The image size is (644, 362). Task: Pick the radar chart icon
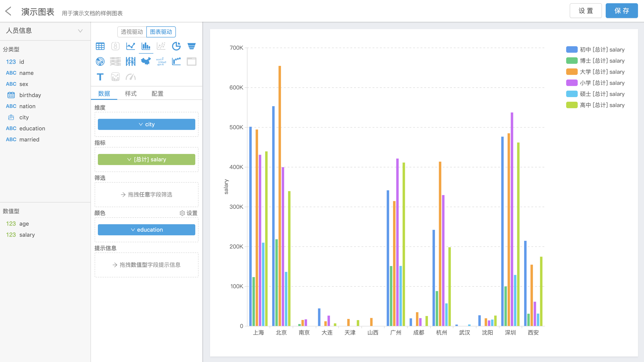click(100, 61)
